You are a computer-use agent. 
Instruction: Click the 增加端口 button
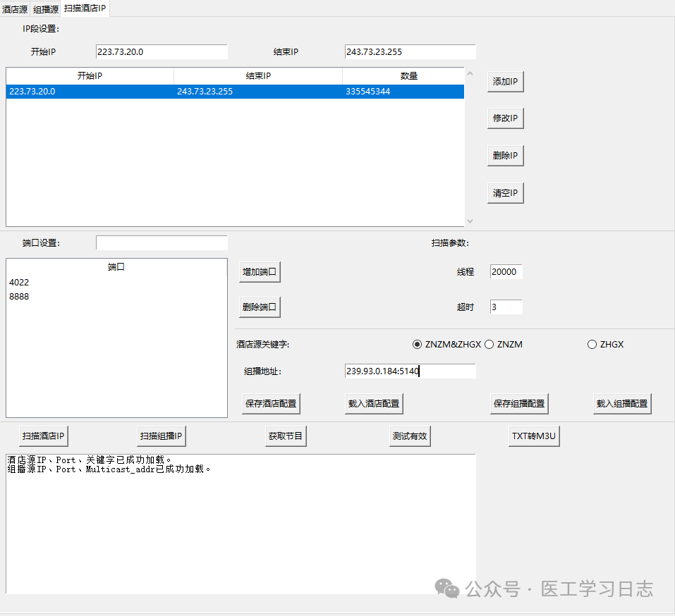click(260, 272)
